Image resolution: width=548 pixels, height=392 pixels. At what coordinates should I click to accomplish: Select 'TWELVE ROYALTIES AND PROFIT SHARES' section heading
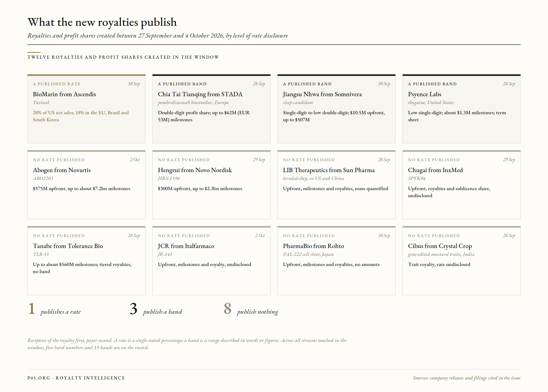pos(123,57)
